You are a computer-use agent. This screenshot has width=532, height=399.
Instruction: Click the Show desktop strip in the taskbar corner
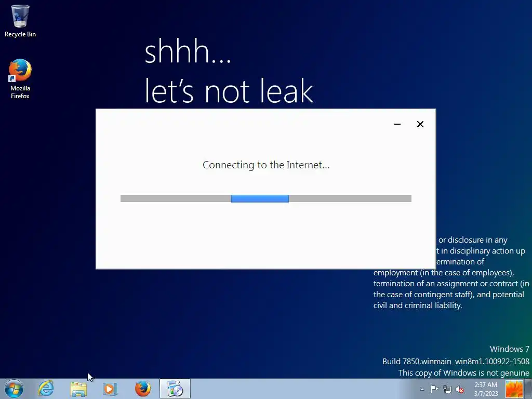pyautogui.click(x=528, y=389)
